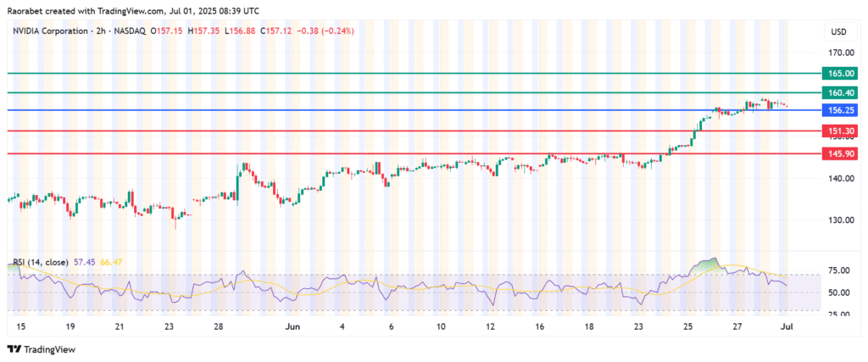
Task: Click the NVIDIA Corporation symbol title
Action: (60, 31)
